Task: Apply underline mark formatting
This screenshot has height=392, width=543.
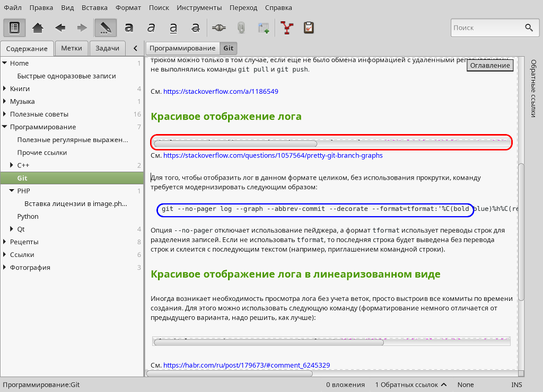Action: tap(173, 28)
